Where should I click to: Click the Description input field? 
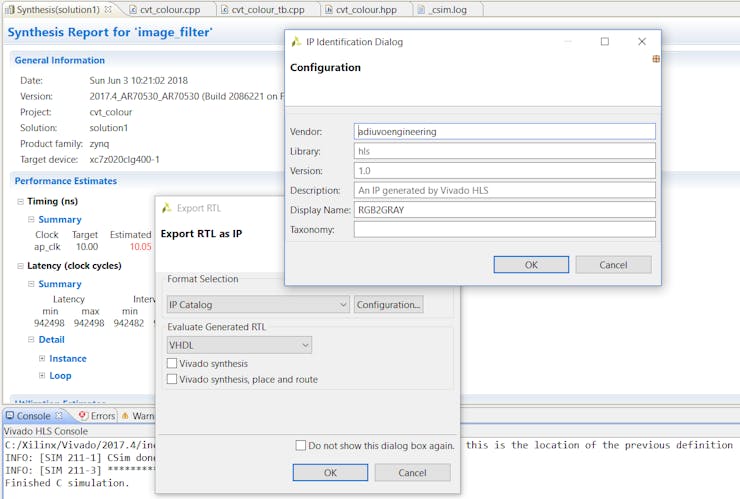point(505,190)
